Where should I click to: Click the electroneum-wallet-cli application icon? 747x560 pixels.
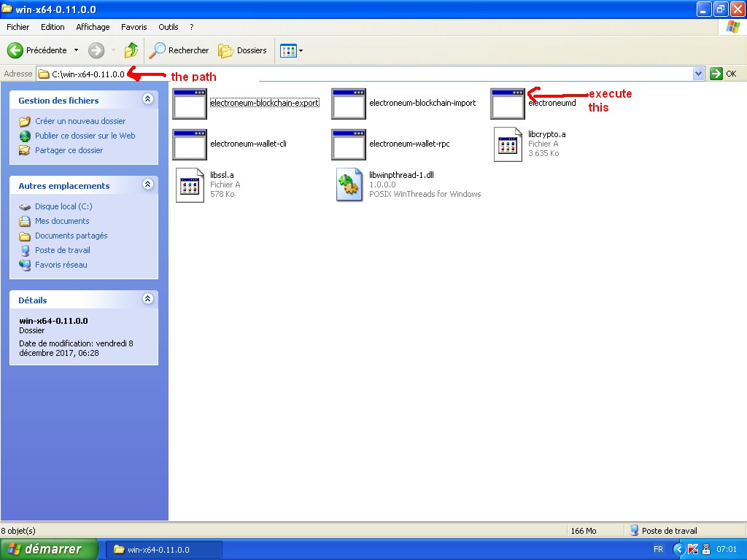tap(190, 144)
